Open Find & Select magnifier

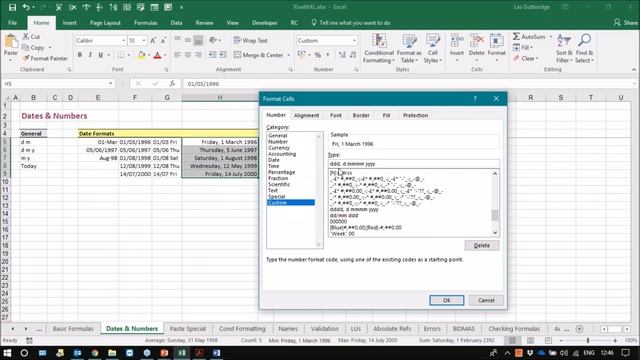point(584,49)
